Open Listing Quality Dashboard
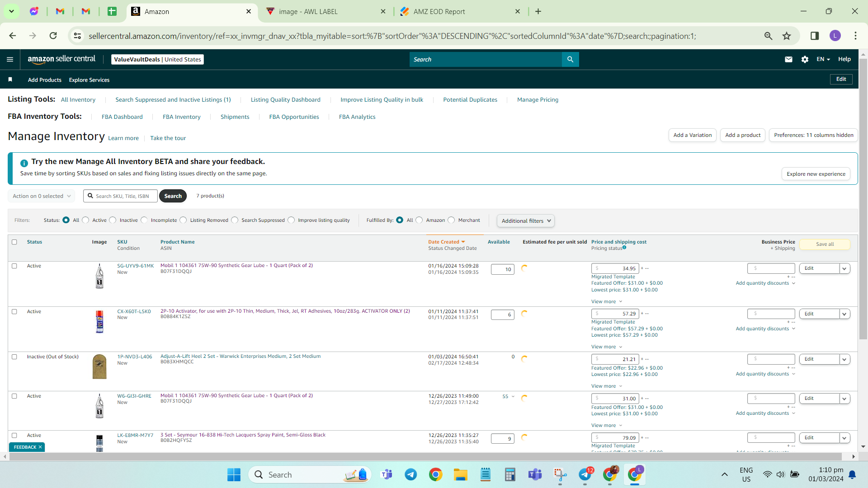 (286, 100)
